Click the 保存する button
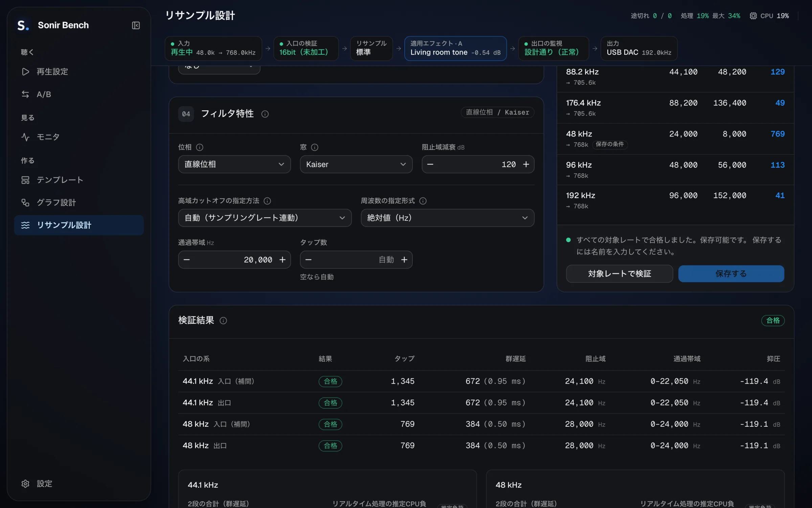 (731, 274)
